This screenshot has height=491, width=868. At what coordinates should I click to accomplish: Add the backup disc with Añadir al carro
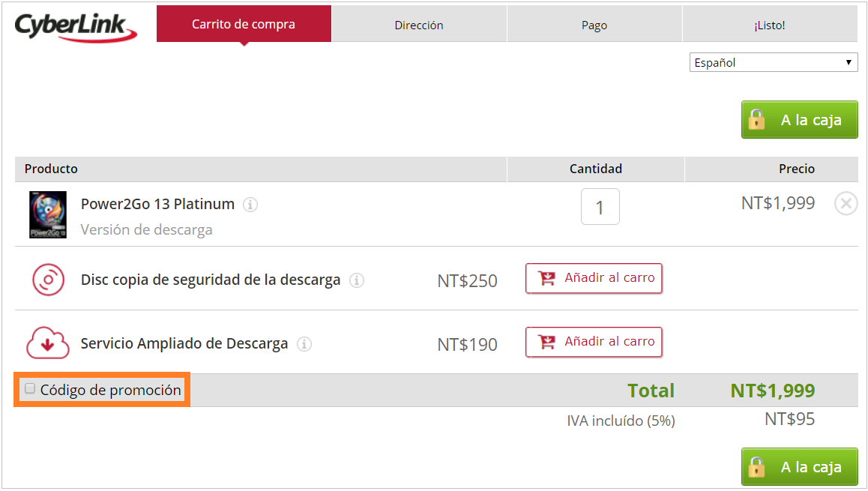[594, 278]
